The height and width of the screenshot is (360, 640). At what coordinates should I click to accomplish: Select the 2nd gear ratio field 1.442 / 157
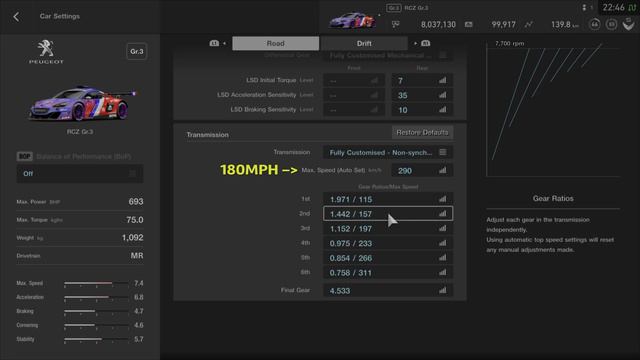tap(388, 213)
